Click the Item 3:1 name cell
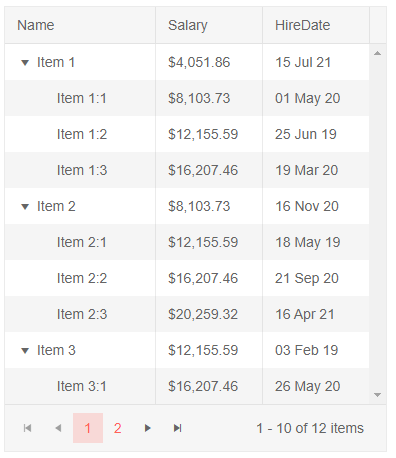396x458 pixels. point(80,386)
